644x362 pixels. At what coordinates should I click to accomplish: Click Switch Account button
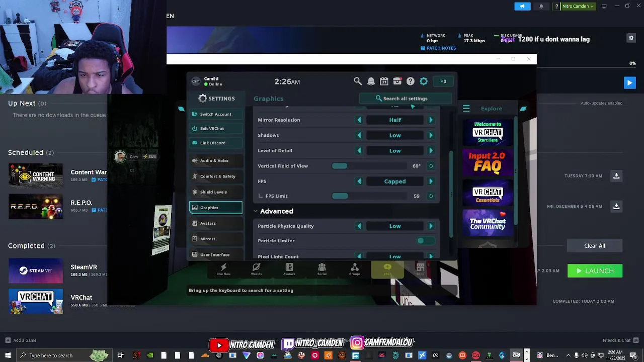click(x=215, y=114)
